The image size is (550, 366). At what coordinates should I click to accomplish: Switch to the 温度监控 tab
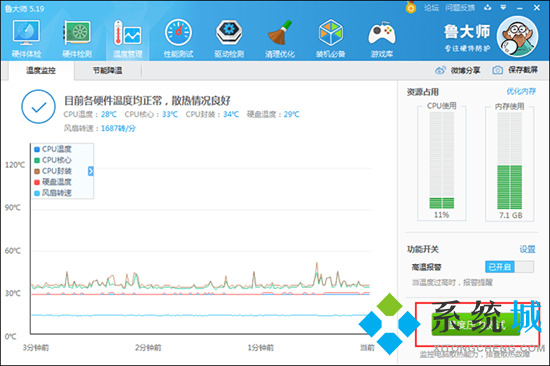(41, 71)
